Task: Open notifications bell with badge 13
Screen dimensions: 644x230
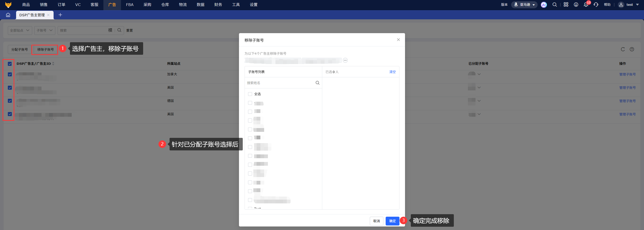Action: tap(586, 5)
